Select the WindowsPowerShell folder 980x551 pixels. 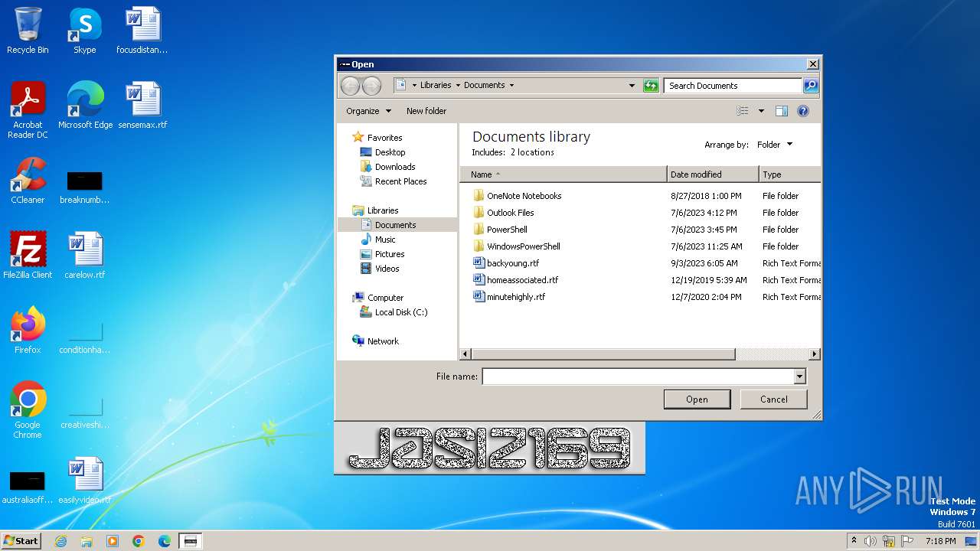click(524, 246)
